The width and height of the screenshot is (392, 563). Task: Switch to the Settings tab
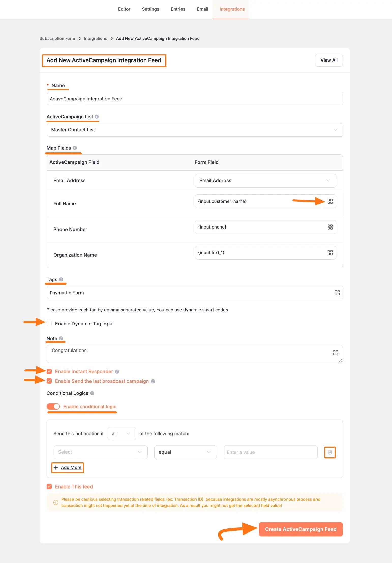click(150, 9)
